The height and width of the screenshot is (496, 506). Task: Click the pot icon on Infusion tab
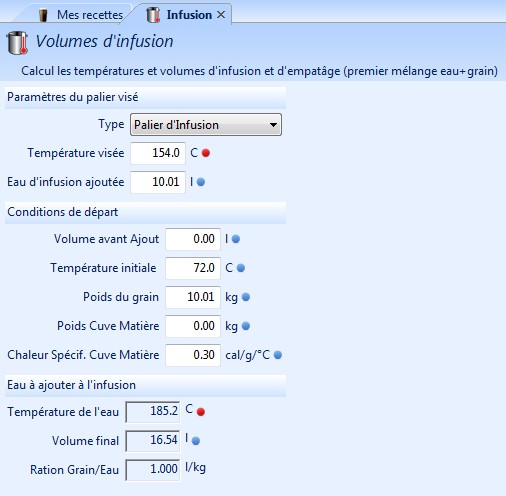click(x=153, y=15)
